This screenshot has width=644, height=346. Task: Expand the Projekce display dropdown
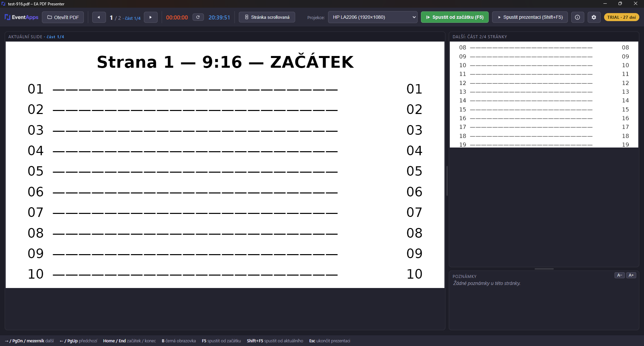tap(373, 17)
